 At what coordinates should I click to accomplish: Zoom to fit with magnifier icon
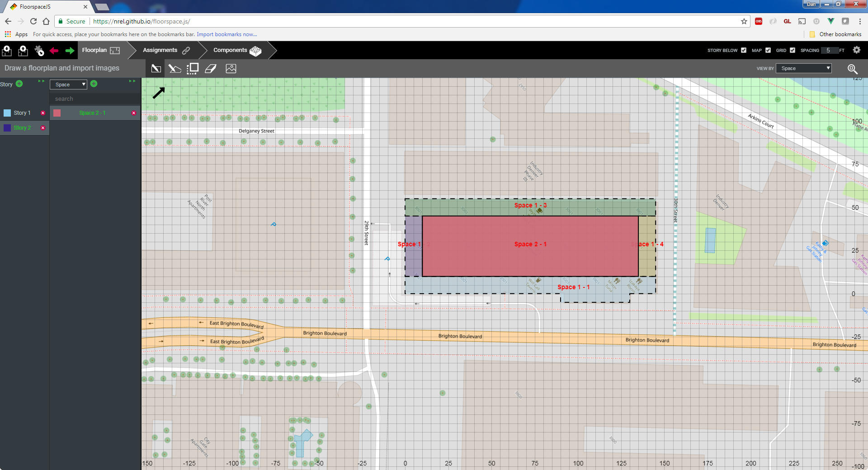click(852, 69)
